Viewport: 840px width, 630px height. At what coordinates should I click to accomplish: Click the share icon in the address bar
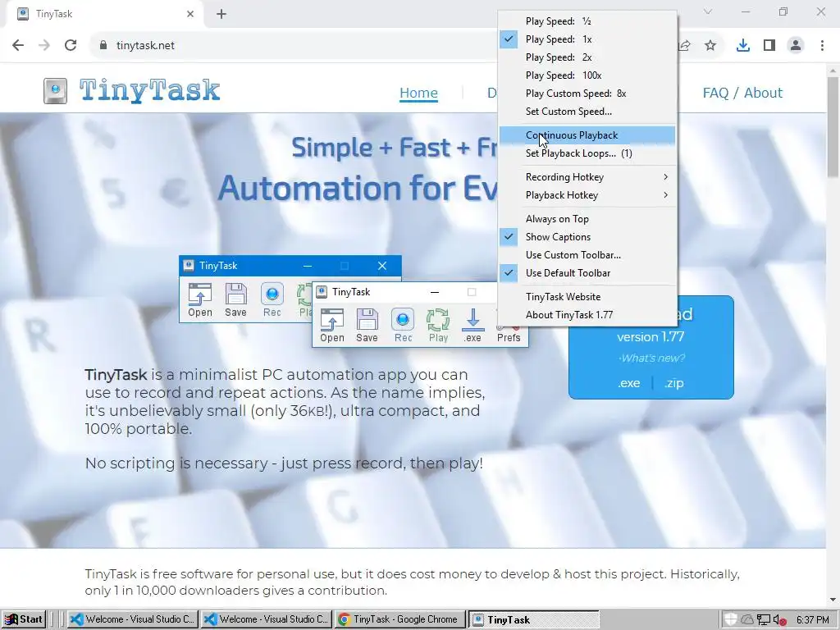click(684, 46)
